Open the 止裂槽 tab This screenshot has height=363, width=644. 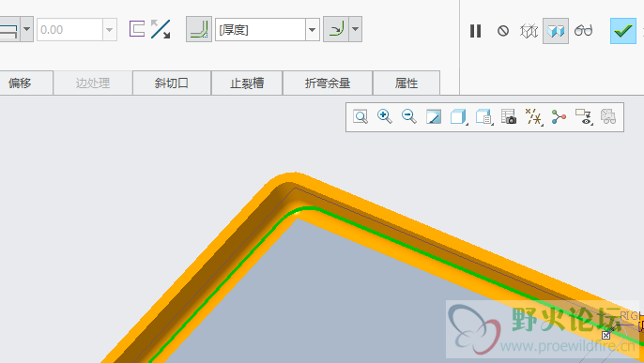(247, 83)
